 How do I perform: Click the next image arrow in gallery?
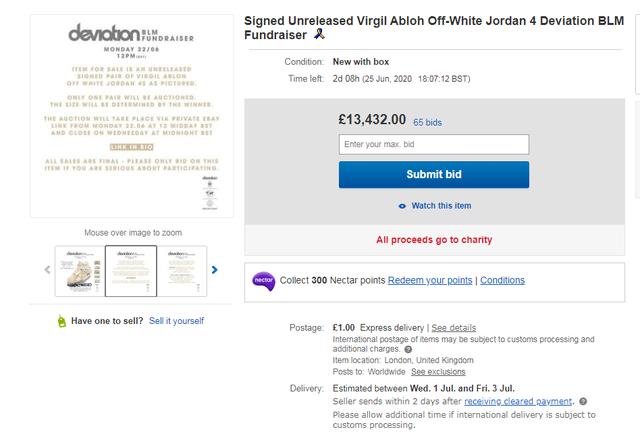point(215,270)
